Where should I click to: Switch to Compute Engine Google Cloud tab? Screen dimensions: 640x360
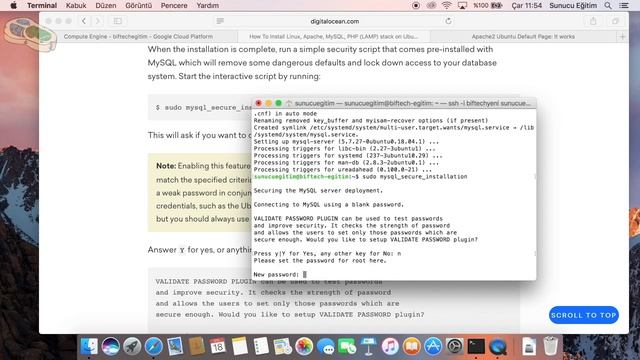[138, 36]
